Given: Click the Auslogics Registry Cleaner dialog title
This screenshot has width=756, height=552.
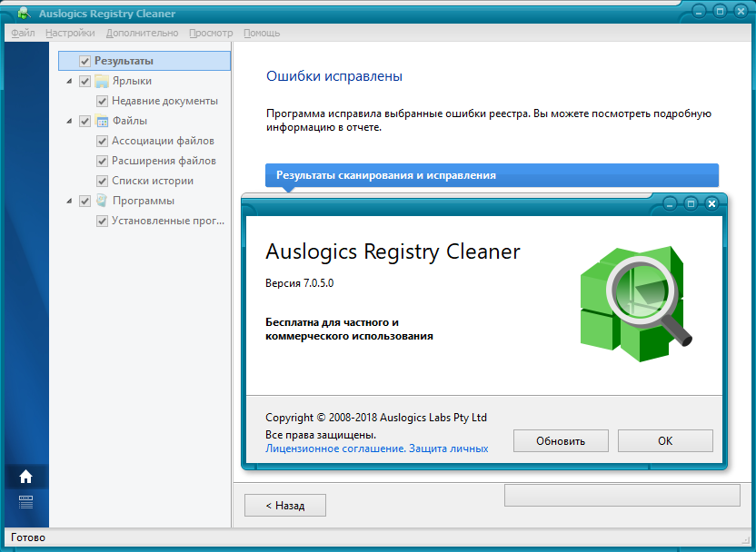Looking at the screenshot, I should coord(393,251).
